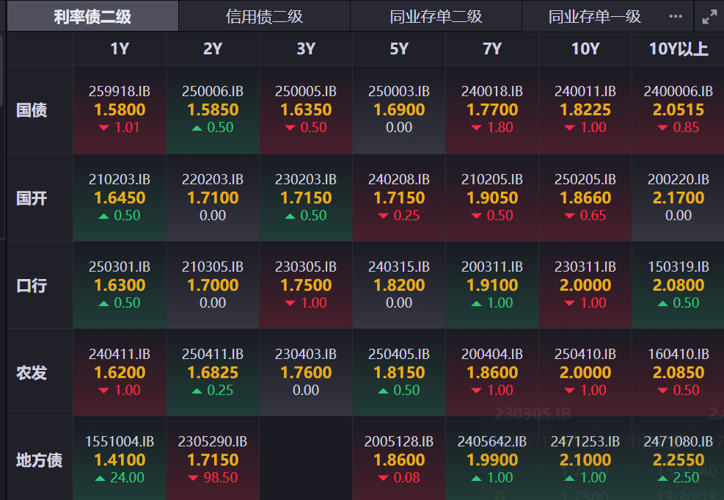
Task: Select the 农发 row label
Action: [32, 373]
